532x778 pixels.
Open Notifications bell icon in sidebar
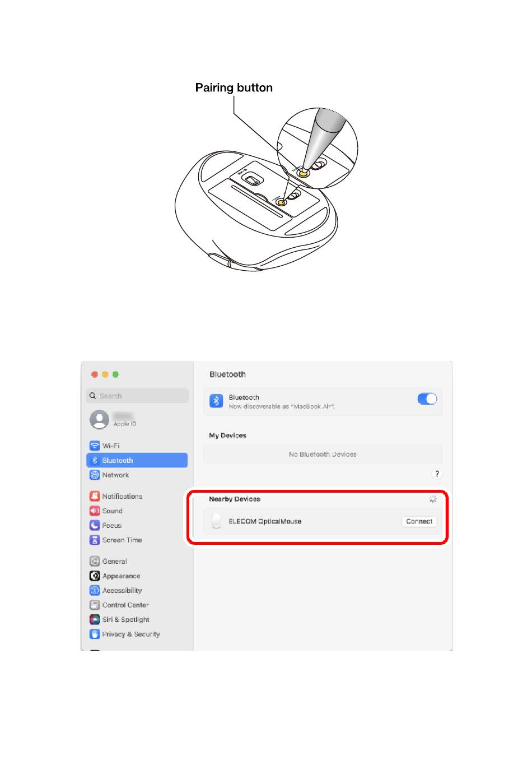coord(95,496)
